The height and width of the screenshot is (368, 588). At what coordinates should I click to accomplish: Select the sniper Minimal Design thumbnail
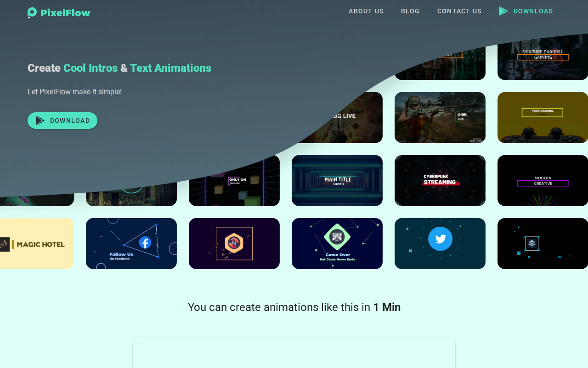coord(440,117)
